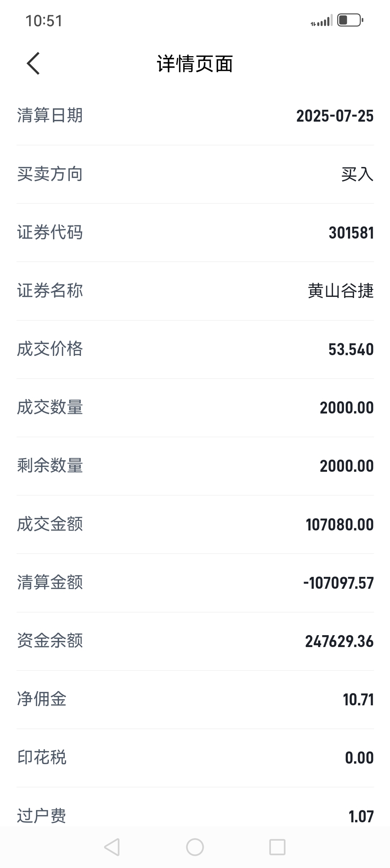Tap 清算金额 value -107097.57
Viewport: 390px width, 868px height.
[339, 583]
